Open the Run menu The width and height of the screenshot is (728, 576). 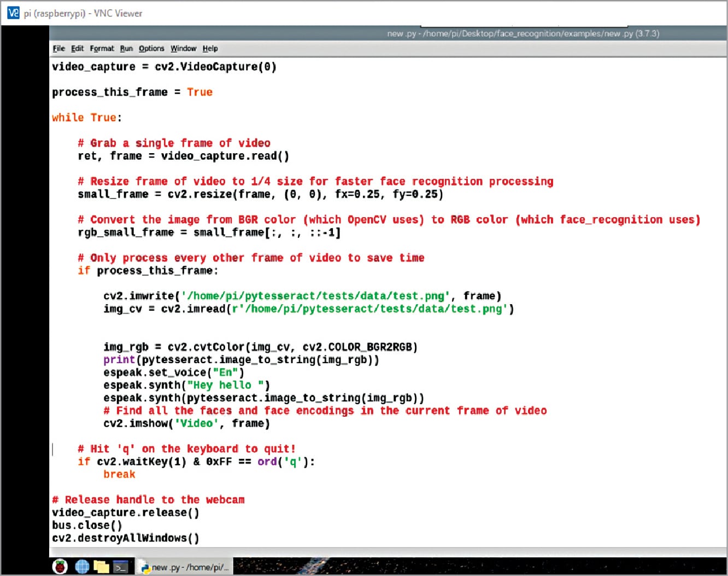point(126,49)
